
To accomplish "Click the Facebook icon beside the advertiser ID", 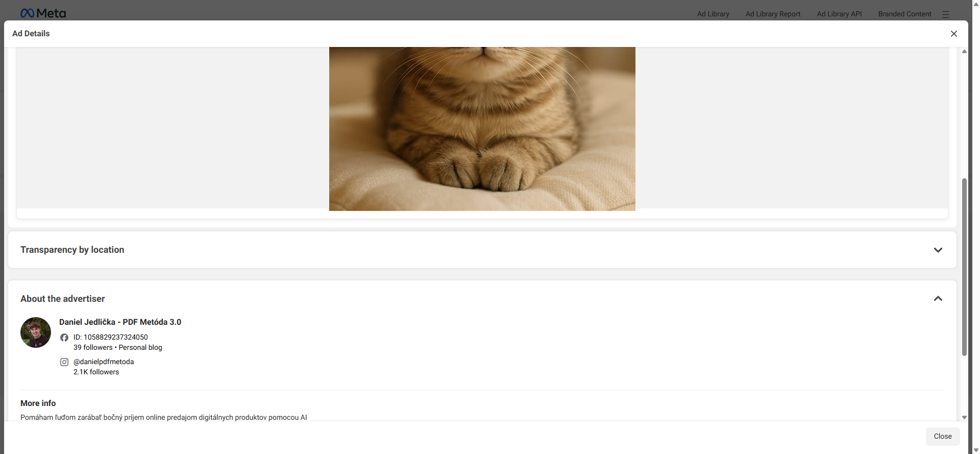I will click(64, 338).
